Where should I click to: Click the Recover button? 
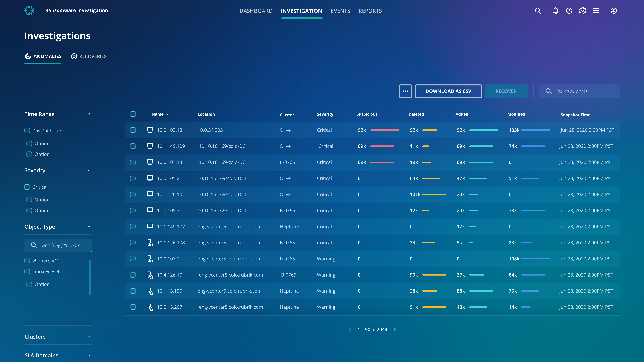point(506,91)
